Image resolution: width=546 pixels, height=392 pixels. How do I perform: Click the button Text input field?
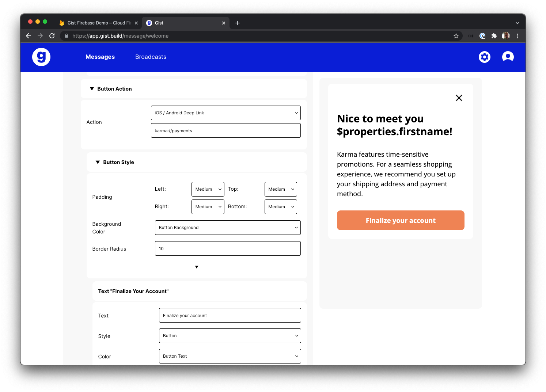(230, 315)
